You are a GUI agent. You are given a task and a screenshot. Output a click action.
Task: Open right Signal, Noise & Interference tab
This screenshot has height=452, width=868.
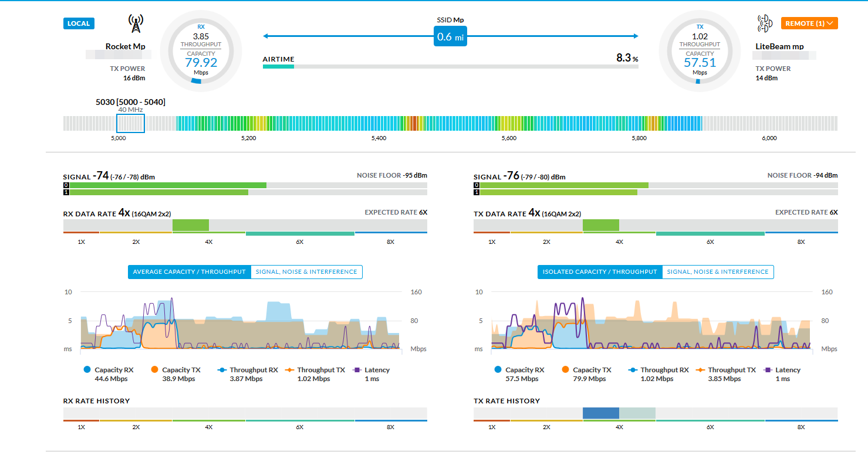(x=717, y=272)
